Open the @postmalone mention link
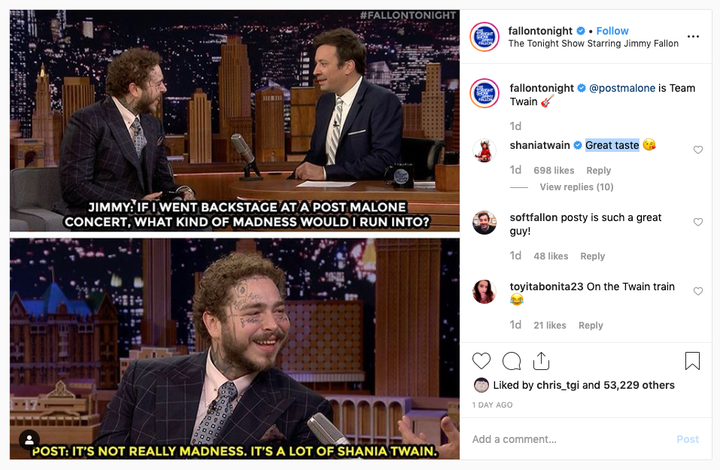Image resolution: width=720 pixels, height=470 pixels. (x=622, y=88)
